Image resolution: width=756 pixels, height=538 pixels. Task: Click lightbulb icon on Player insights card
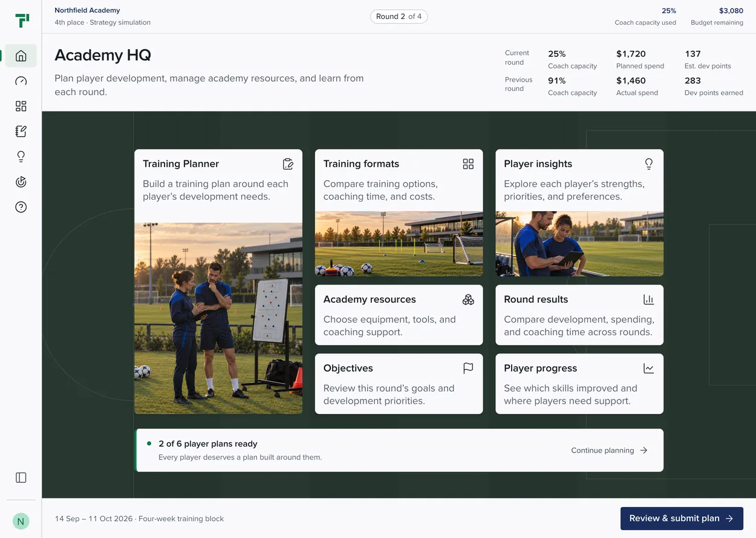(x=649, y=164)
